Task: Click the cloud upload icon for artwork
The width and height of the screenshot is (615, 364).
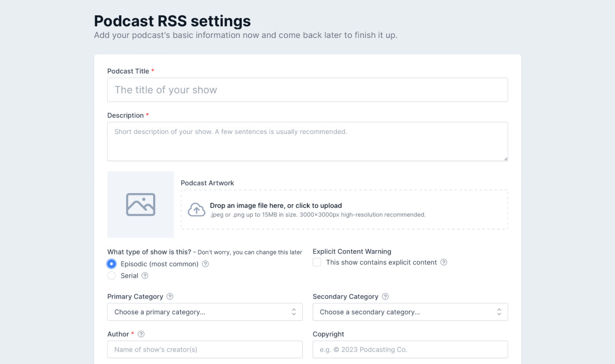Action: (196, 208)
